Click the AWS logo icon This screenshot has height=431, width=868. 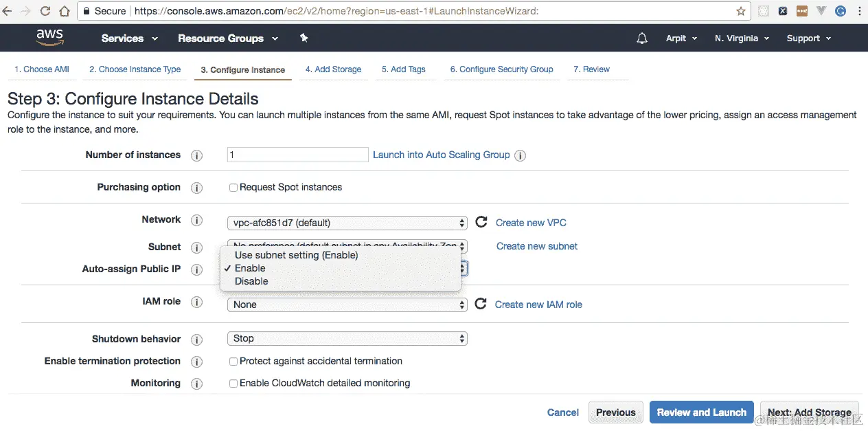pos(49,38)
